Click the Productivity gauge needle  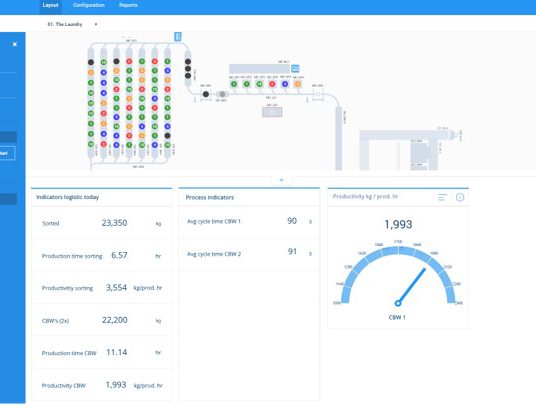412,287
